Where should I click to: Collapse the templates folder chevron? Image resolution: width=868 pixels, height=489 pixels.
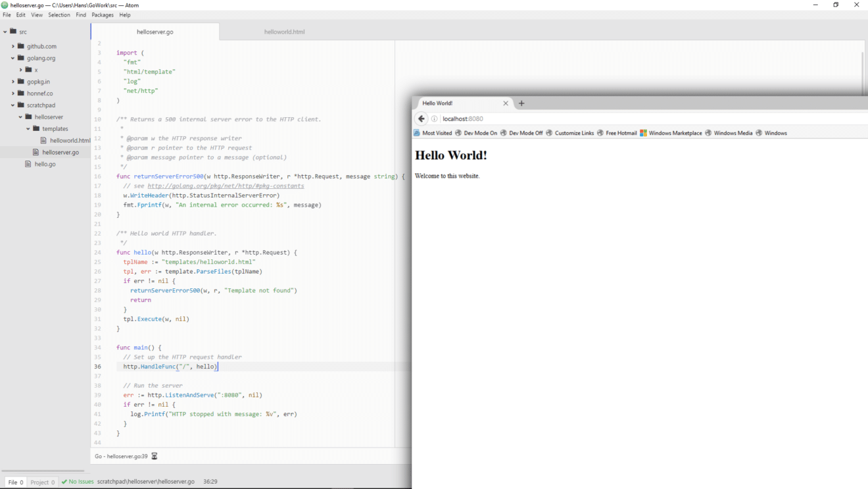[28, 129]
